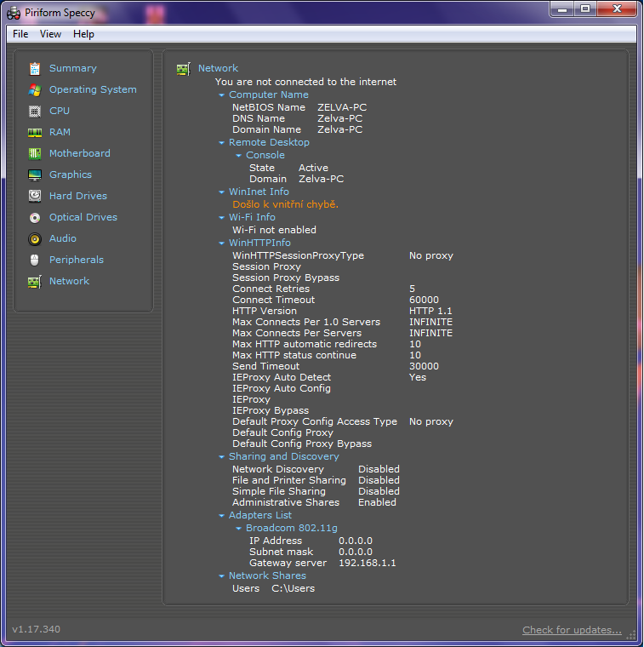Screen dimensions: 644x647
Task: Click the Optical Drives disc icon
Action: point(35,217)
